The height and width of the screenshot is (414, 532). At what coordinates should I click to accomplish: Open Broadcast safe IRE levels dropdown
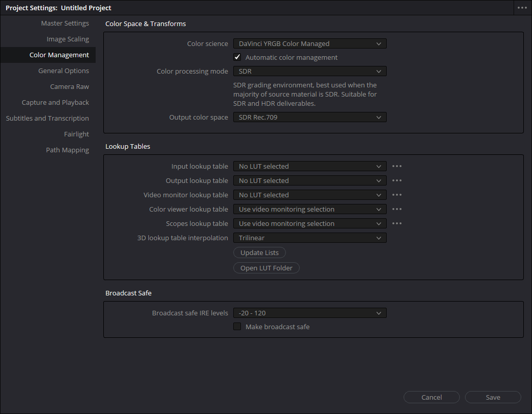pos(309,313)
